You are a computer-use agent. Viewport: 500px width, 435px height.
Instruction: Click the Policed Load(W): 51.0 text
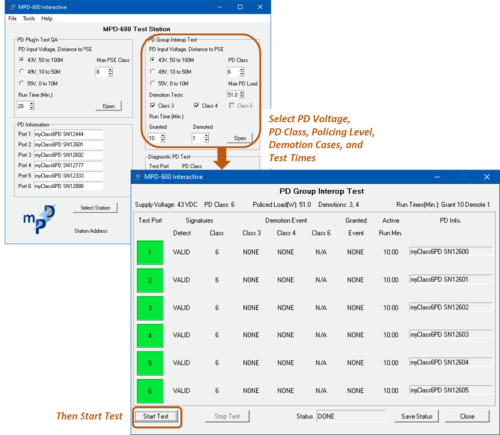(282, 205)
